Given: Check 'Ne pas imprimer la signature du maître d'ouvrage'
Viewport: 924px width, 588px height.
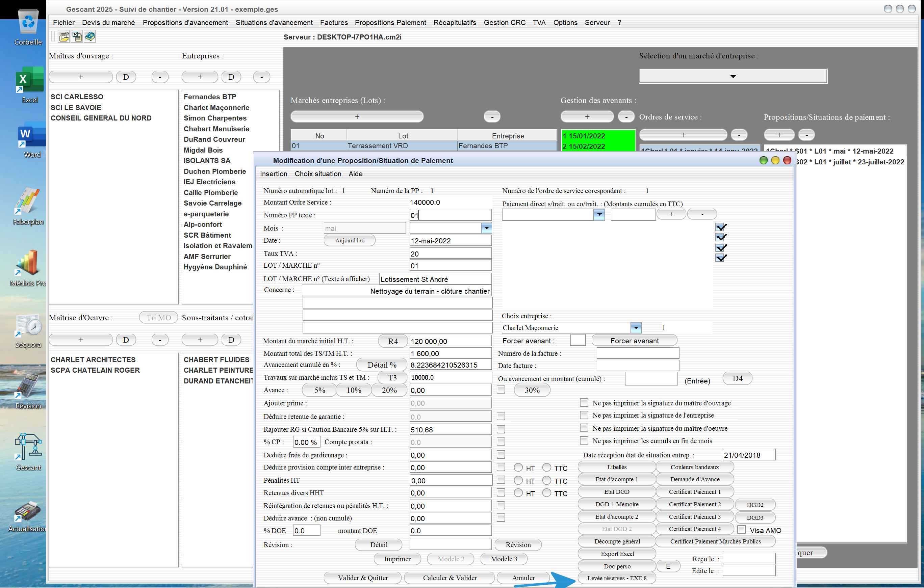Looking at the screenshot, I should (x=584, y=403).
